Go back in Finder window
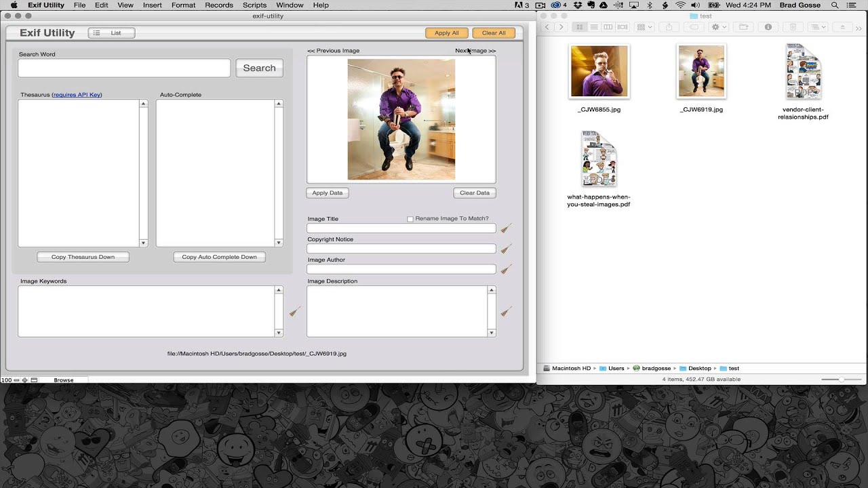This screenshot has height=488, width=868. click(547, 27)
